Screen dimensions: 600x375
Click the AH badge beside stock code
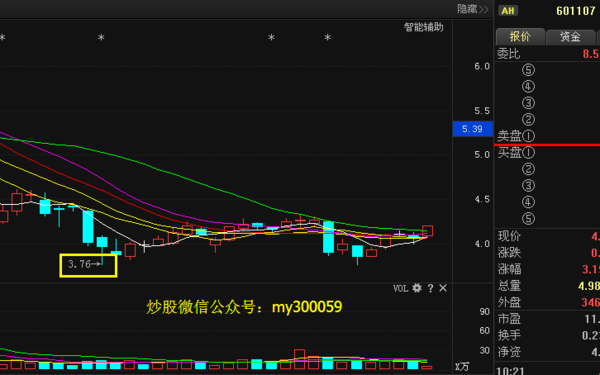pos(508,11)
